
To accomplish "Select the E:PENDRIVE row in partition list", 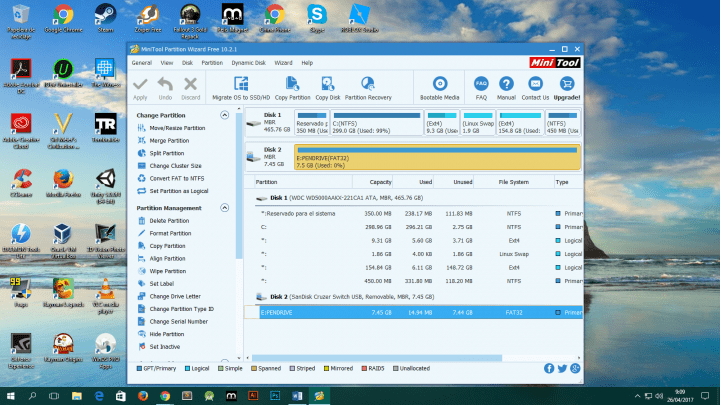I will point(413,313).
